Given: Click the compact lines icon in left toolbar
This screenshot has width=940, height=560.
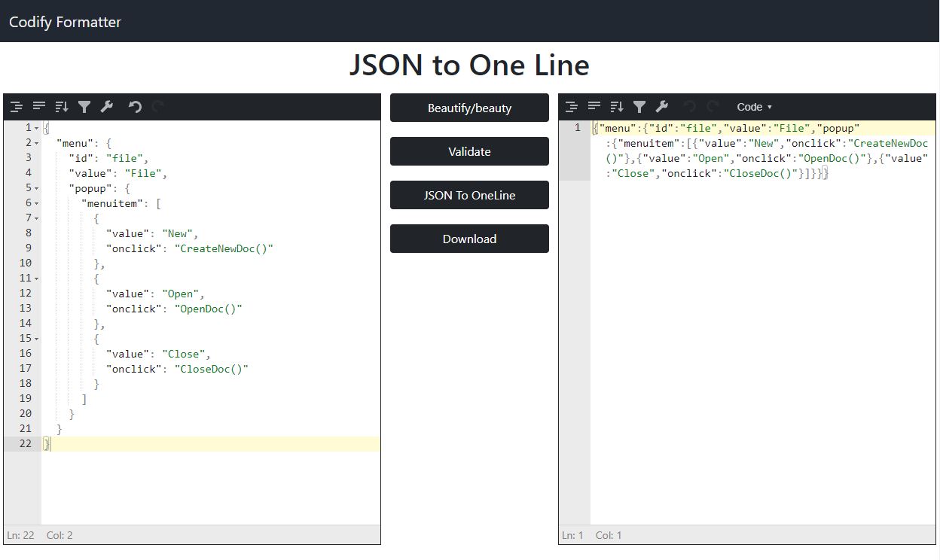Looking at the screenshot, I should tap(39, 107).
